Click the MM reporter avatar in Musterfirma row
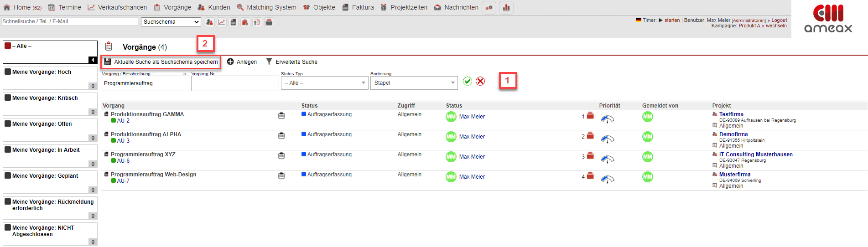This screenshot has height=247, width=868. 648,177
